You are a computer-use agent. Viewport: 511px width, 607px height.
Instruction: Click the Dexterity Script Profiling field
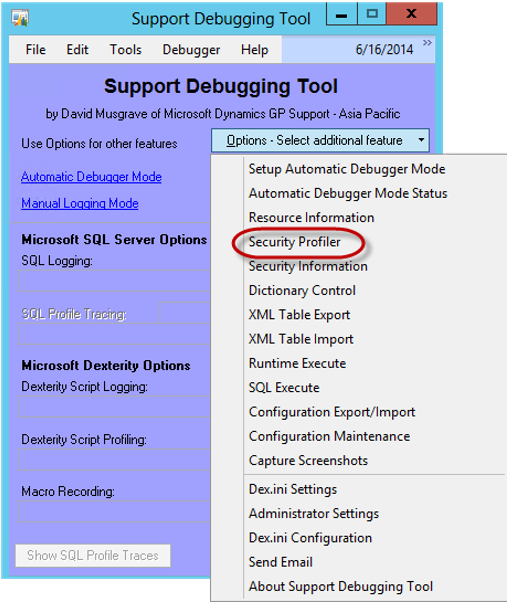[114, 460]
